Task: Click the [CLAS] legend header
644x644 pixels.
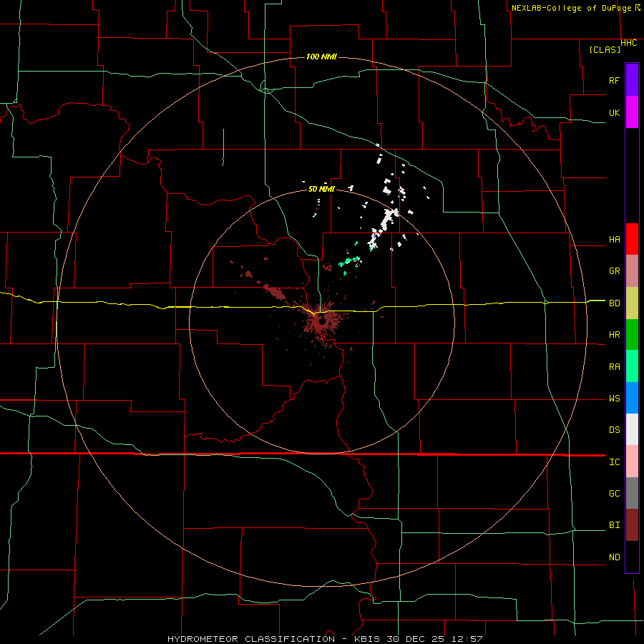Action: click(605, 49)
